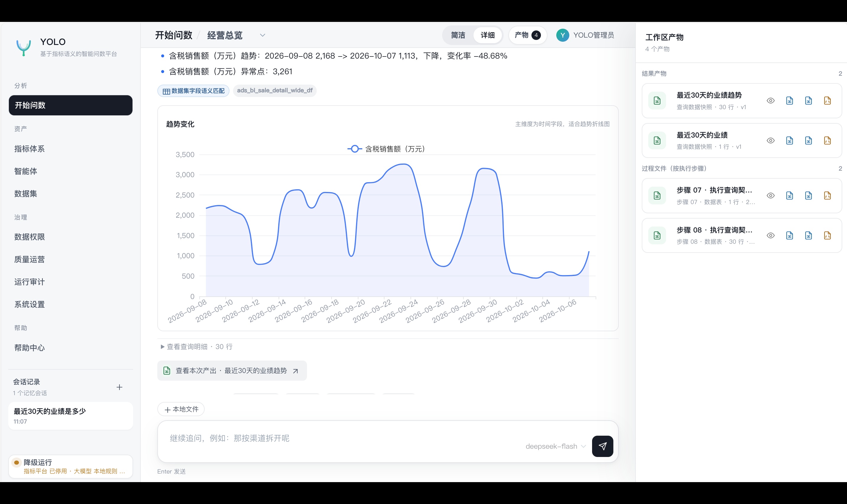The width and height of the screenshot is (847, 504).
Task: Open the conversation 最近30天的业绩是多少
Action: [71, 416]
